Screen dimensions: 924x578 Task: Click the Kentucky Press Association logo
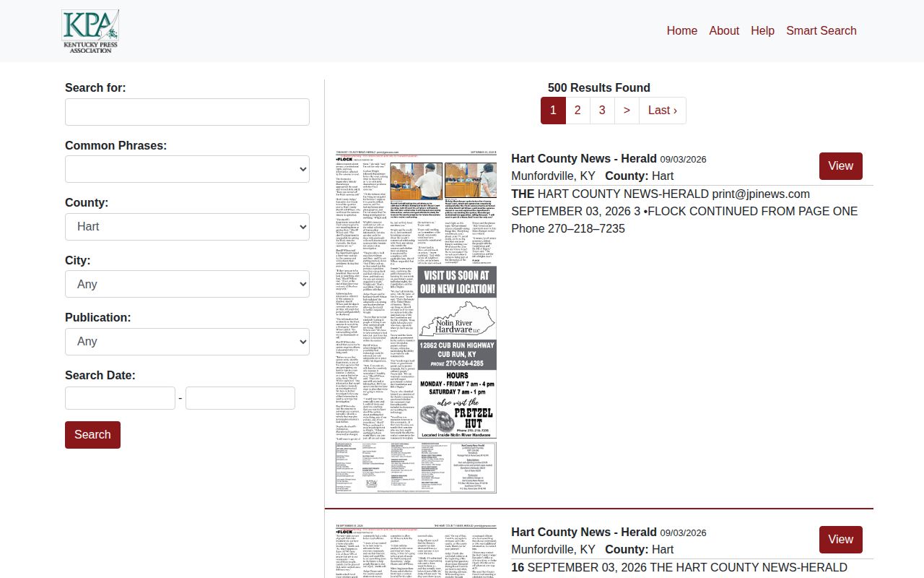pos(90,31)
